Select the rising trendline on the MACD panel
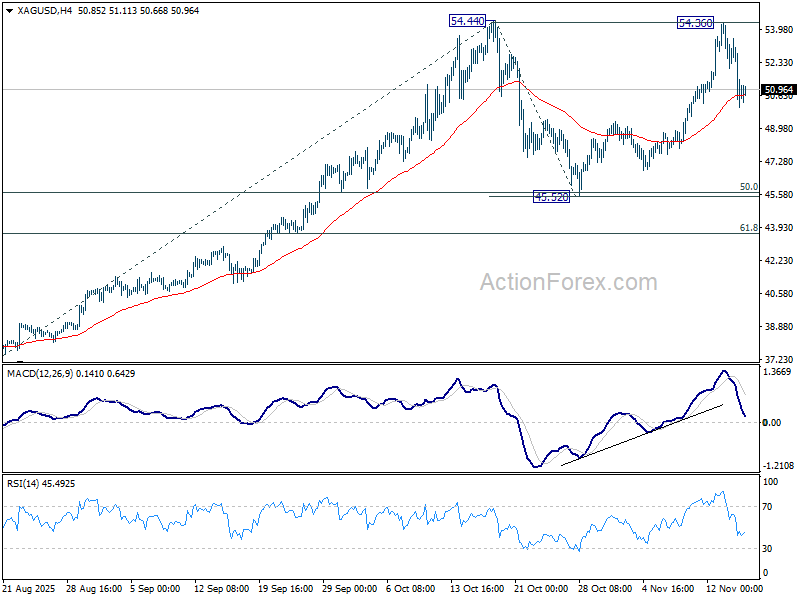 [x=640, y=435]
